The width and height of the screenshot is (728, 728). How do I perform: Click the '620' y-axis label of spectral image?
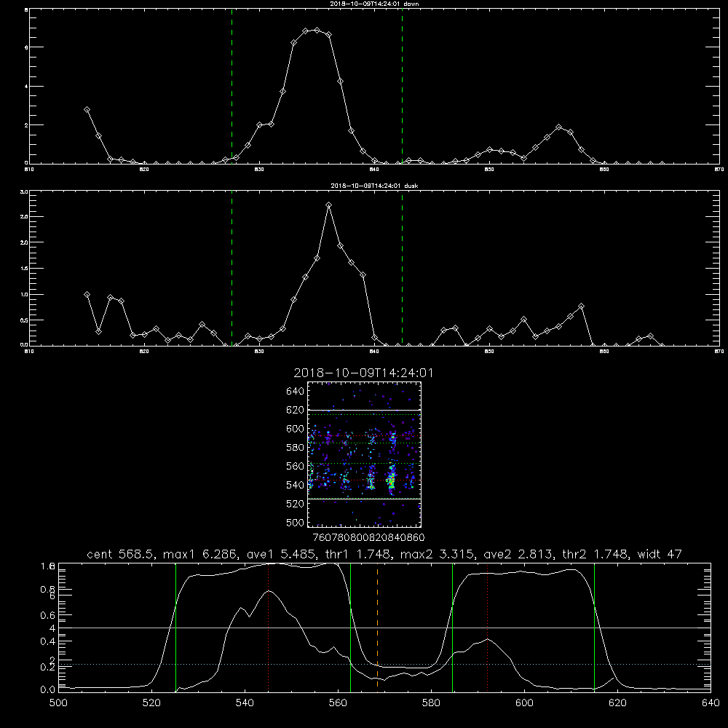(296, 410)
